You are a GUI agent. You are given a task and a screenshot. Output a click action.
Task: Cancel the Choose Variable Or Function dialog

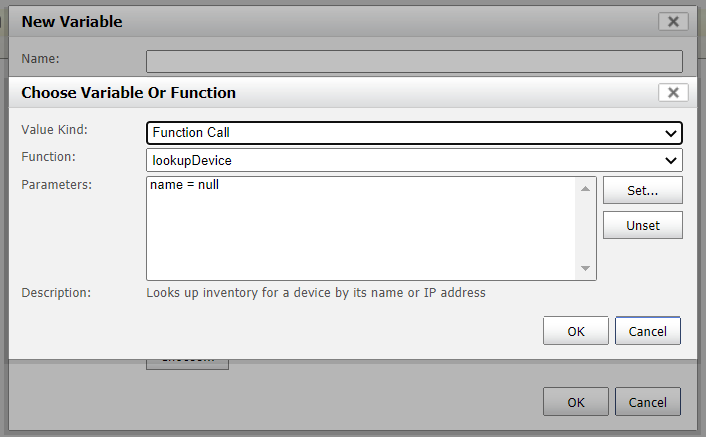coord(647,331)
